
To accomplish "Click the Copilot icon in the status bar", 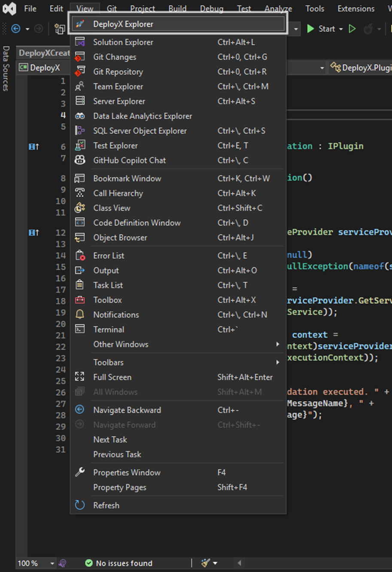I will [x=63, y=563].
